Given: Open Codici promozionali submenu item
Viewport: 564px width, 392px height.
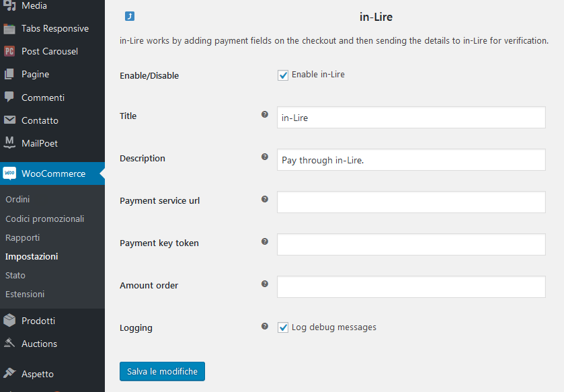Looking at the screenshot, I should (x=44, y=219).
